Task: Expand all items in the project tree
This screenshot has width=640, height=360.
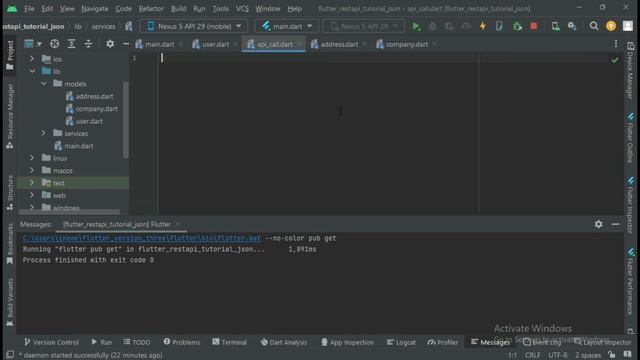Action: (71, 44)
